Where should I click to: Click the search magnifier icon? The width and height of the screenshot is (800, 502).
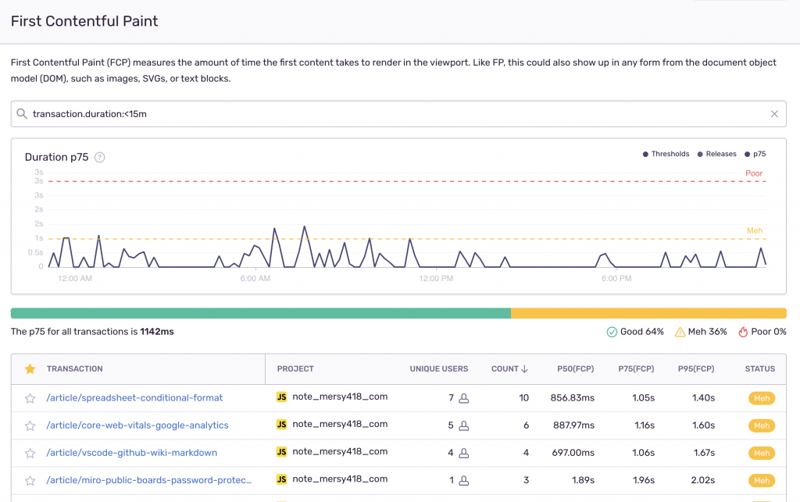click(21, 114)
